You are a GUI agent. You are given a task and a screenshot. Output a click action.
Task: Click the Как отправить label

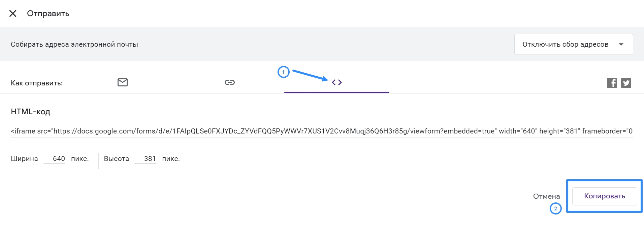[37, 83]
